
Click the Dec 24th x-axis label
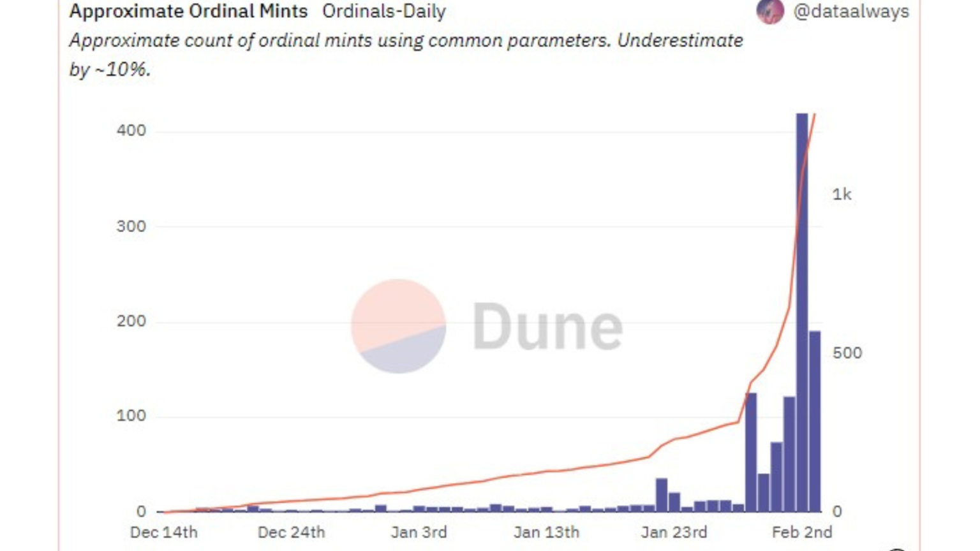tap(292, 532)
